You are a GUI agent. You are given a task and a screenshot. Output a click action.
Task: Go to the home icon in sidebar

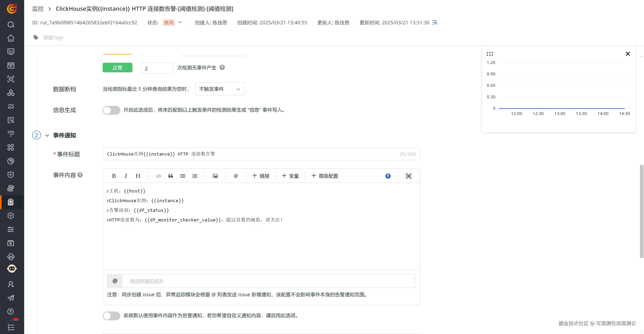[x=11, y=38]
